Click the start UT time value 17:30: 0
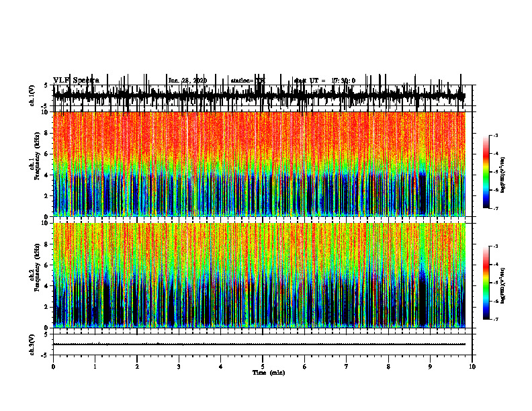Image resolution: width=532 pixels, height=411 pixels. [x=343, y=81]
